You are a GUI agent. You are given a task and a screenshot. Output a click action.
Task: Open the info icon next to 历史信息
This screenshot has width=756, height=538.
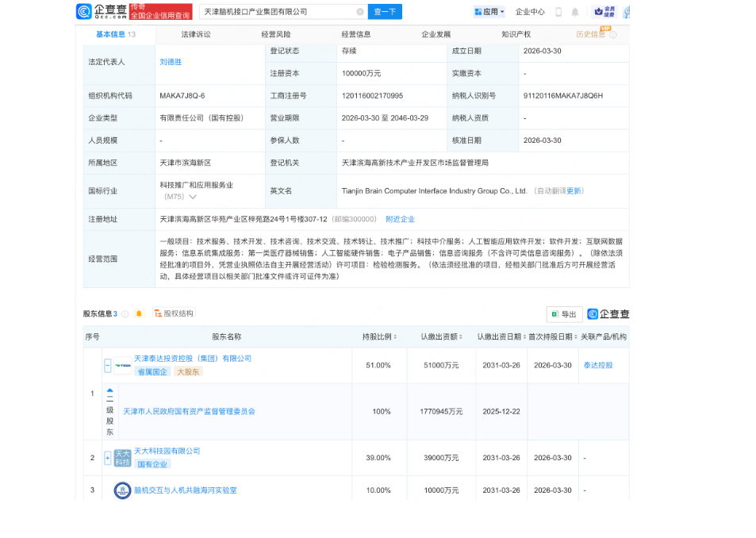613,35
